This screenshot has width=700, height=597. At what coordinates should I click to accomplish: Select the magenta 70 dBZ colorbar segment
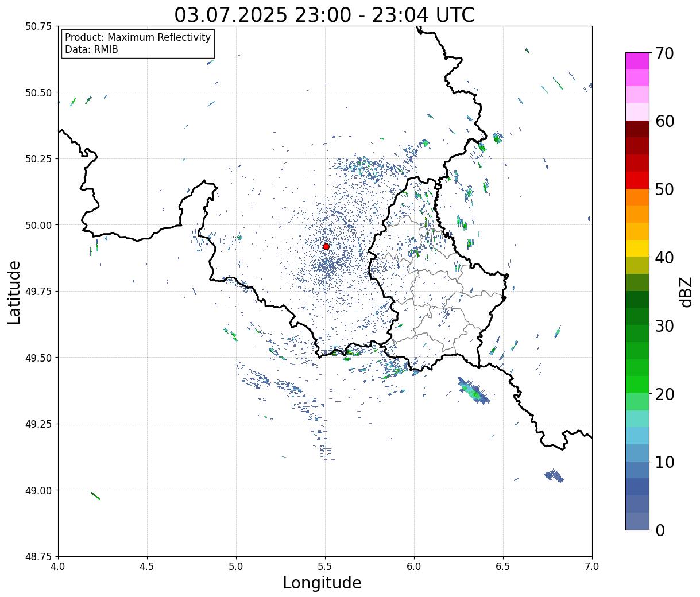coord(637,61)
